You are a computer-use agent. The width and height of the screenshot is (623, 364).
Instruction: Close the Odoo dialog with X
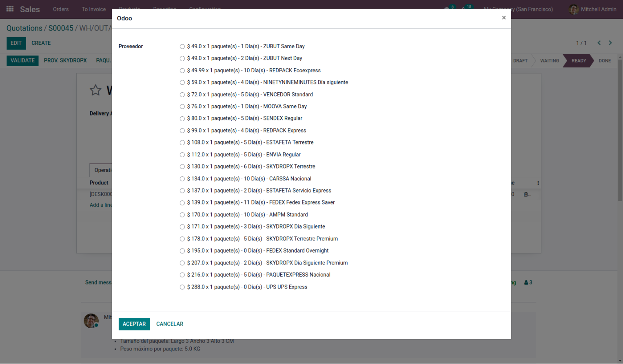tap(503, 18)
